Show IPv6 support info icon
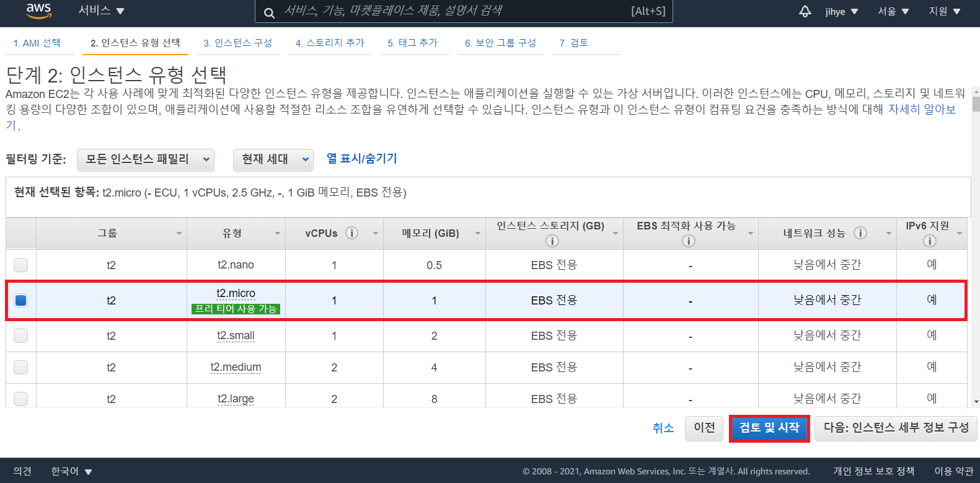The image size is (980, 483). (929, 241)
